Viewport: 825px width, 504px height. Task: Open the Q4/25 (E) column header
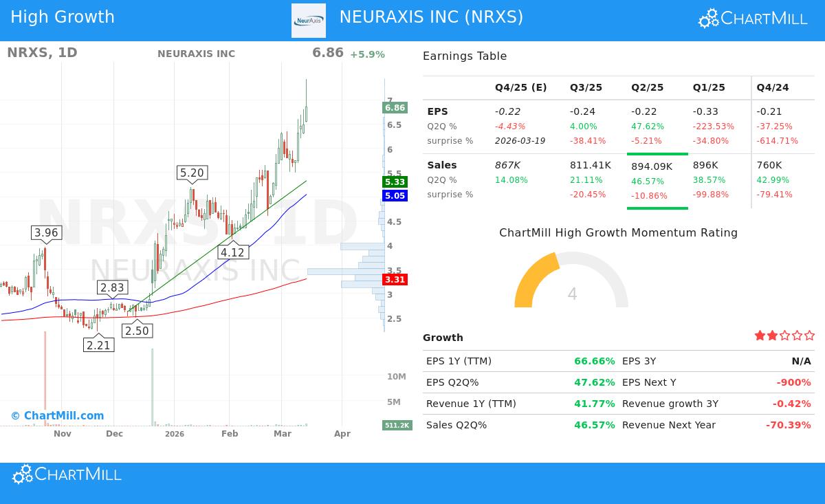pos(520,87)
